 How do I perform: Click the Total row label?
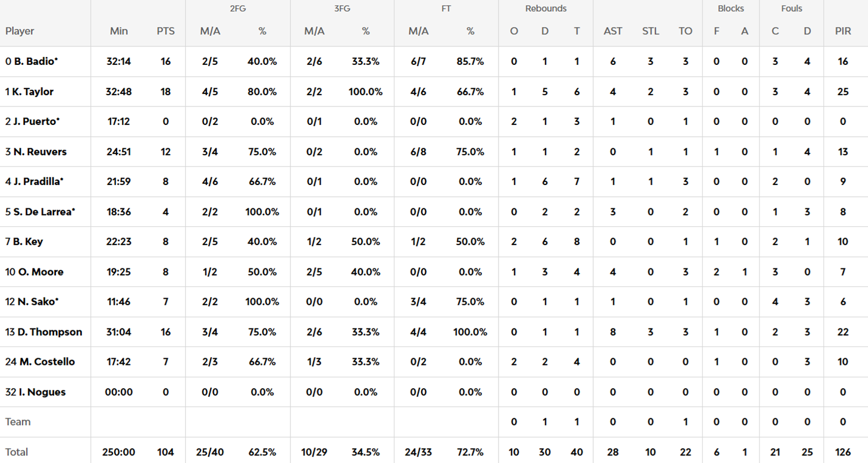point(17,452)
